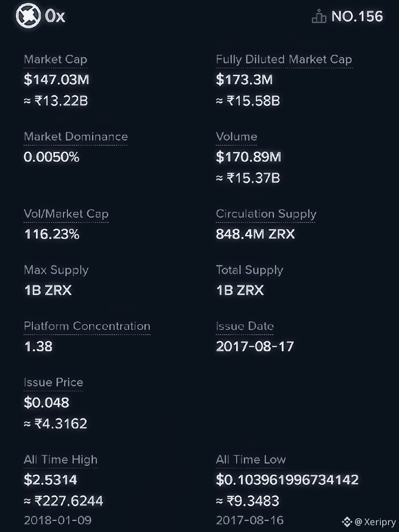This screenshot has height=532, width=399.
Task: Select the 0x coin name title
Action: point(55,16)
